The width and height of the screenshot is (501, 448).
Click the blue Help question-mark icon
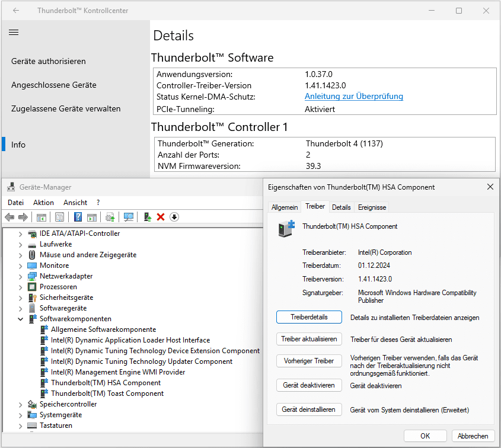(x=78, y=217)
